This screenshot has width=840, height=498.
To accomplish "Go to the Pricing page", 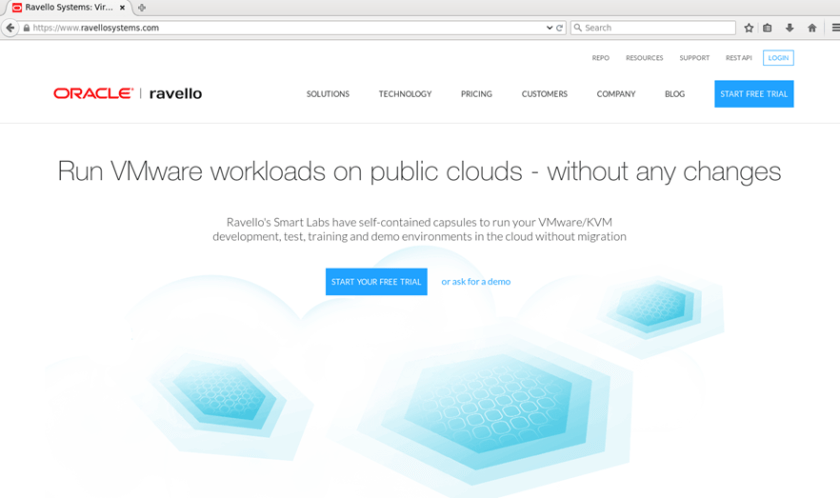I will click(476, 94).
